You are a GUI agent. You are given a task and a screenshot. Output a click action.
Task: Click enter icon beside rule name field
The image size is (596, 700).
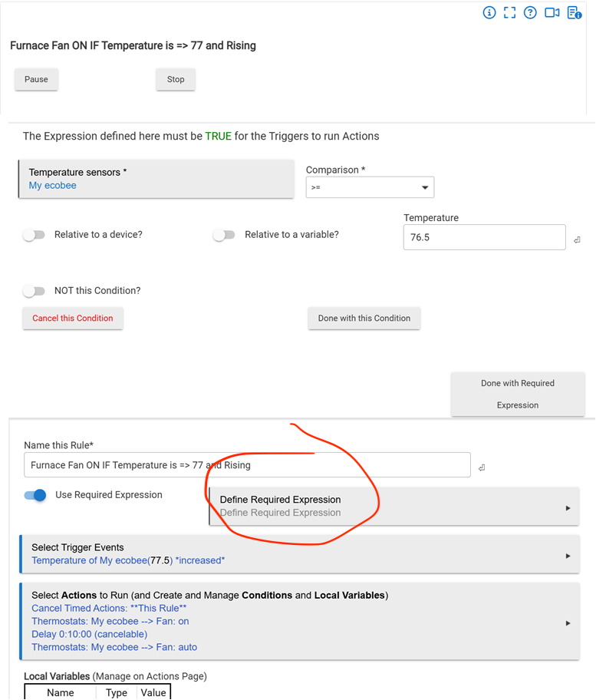coord(481,467)
